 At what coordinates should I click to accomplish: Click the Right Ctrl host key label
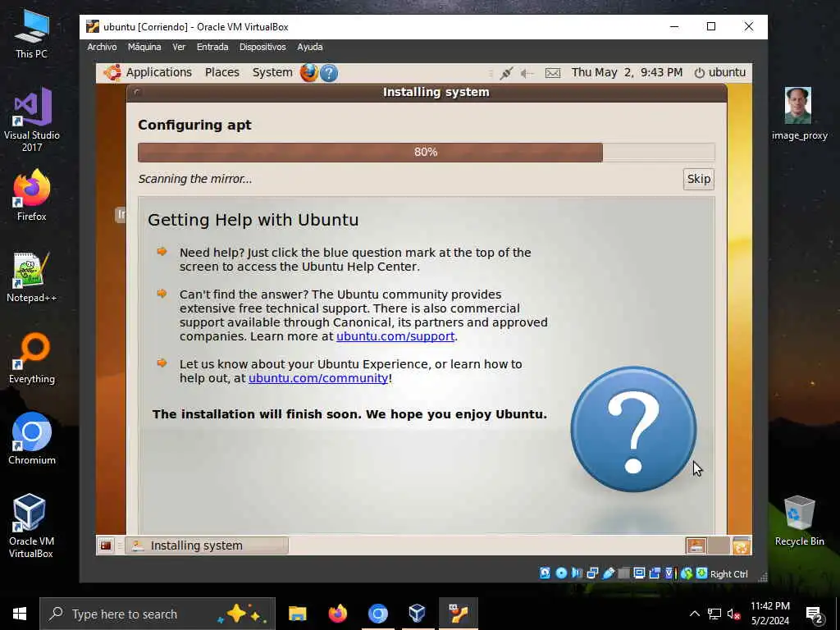[x=728, y=573]
